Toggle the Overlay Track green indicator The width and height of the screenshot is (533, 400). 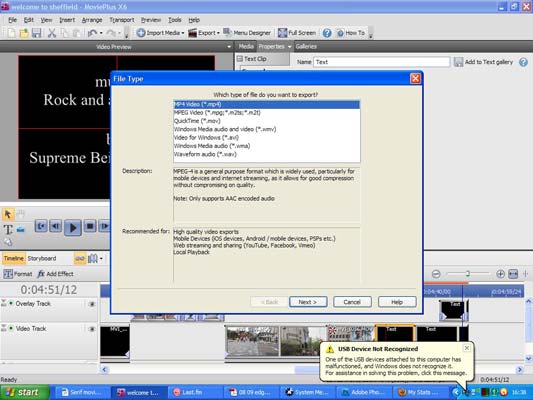[11, 303]
